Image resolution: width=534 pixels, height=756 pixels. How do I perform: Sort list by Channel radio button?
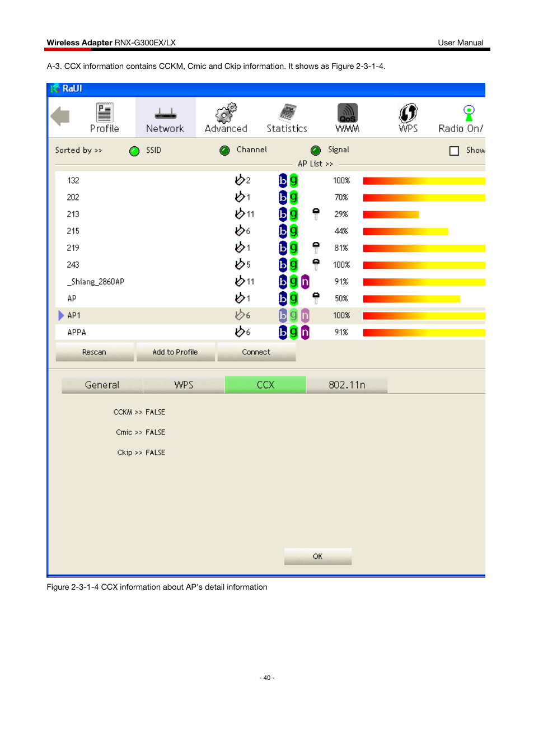pos(225,151)
